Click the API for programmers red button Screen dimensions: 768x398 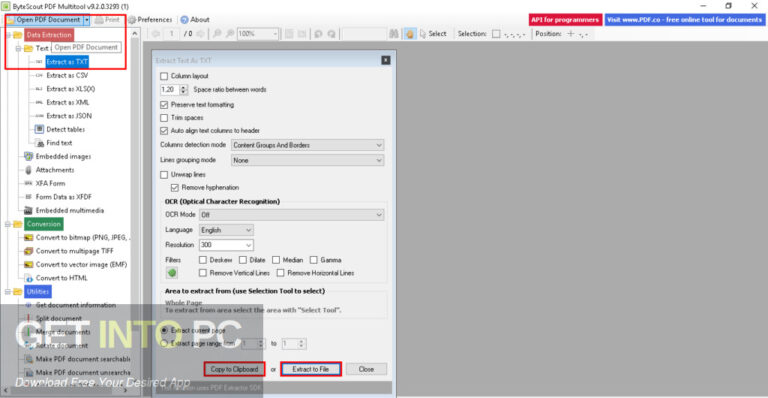(x=565, y=20)
